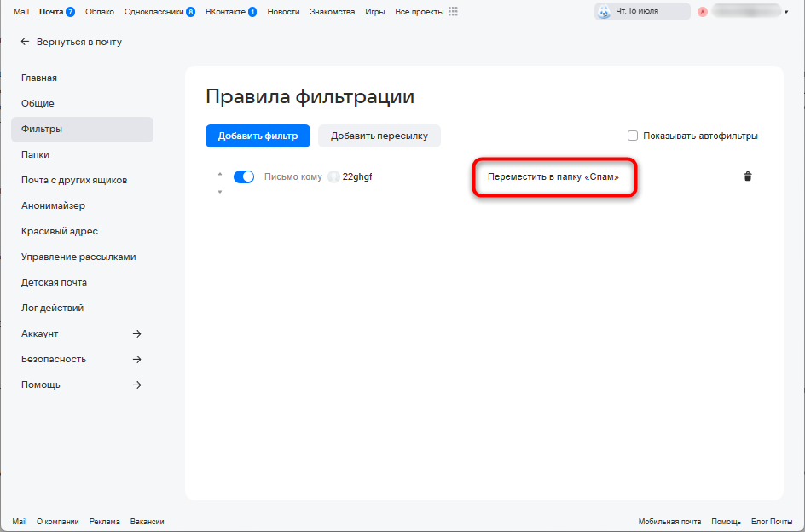Image resolution: width=805 pixels, height=532 pixels.
Task: Open the Общие settings section
Action: point(38,104)
